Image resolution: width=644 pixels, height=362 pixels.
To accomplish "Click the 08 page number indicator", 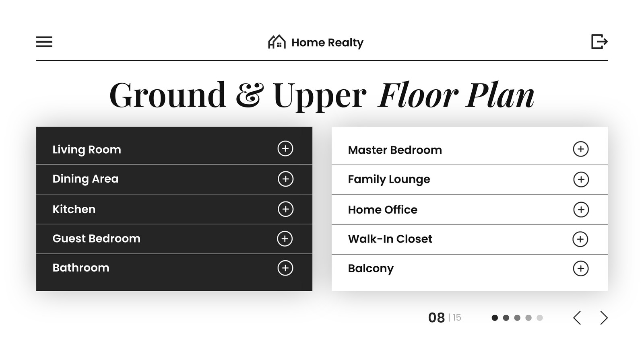I will pyautogui.click(x=437, y=318).
